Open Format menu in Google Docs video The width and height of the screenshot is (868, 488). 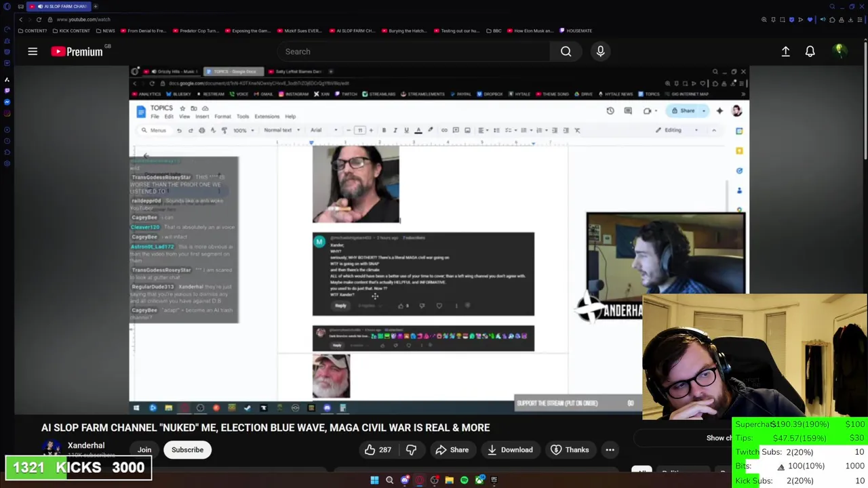(x=222, y=117)
